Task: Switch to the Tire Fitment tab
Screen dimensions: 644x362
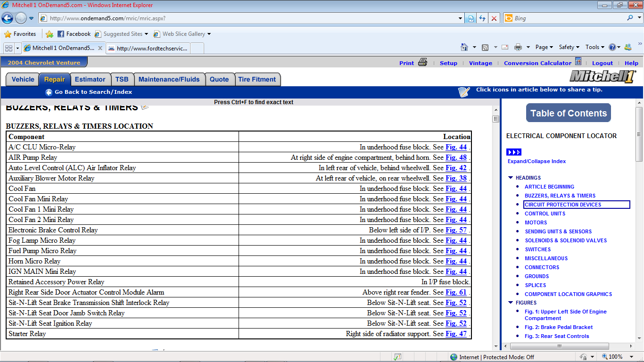Action: click(257, 80)
